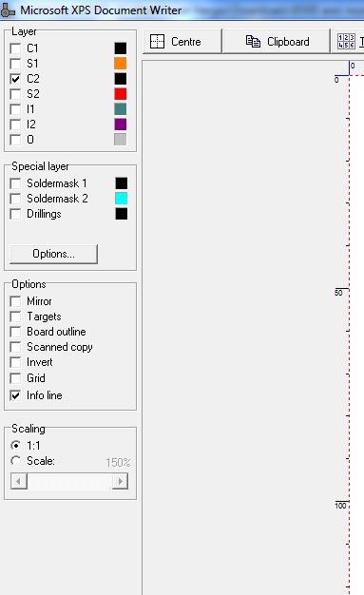Open the special layer Options button
The width and height of the screenshot is (364, 595).
pyautogui.click(x=53, y=254)
